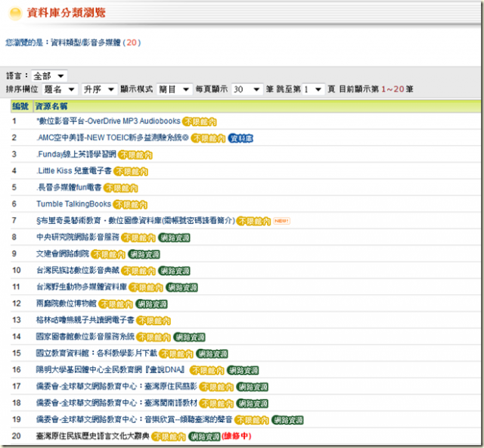This screenshot has width=484, height=448.
Task: Click 網路資源 badge on 陽明大學 row
Action: 243,371
